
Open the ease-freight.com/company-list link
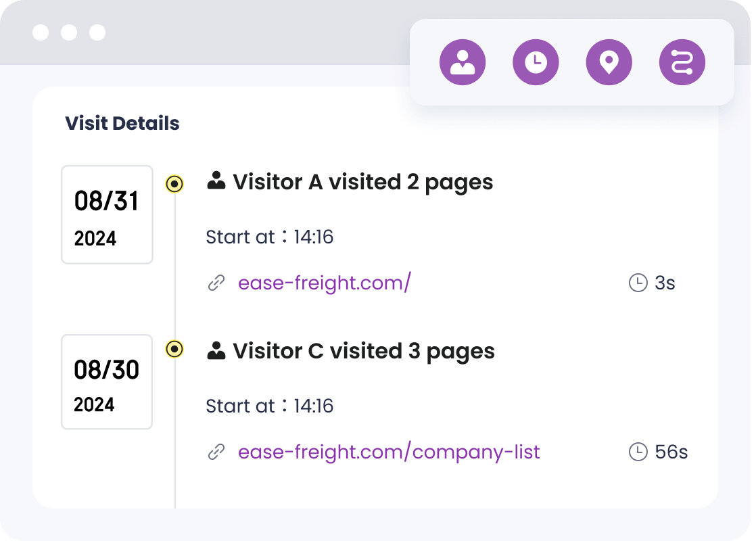tap(389, 452)
